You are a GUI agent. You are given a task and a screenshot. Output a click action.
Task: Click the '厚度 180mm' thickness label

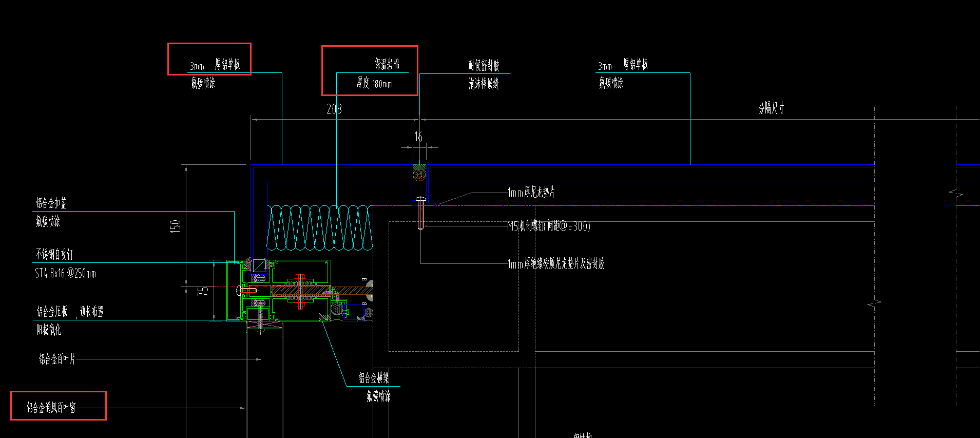375,83
